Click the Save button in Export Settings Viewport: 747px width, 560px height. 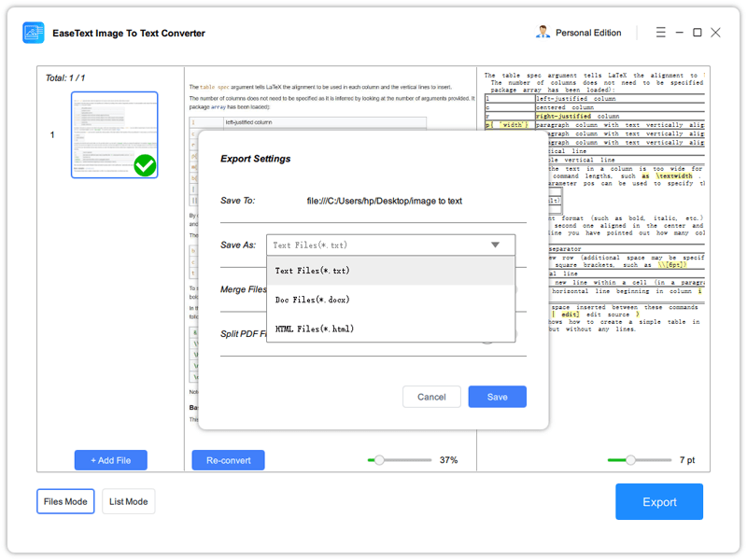coord(497,397)
